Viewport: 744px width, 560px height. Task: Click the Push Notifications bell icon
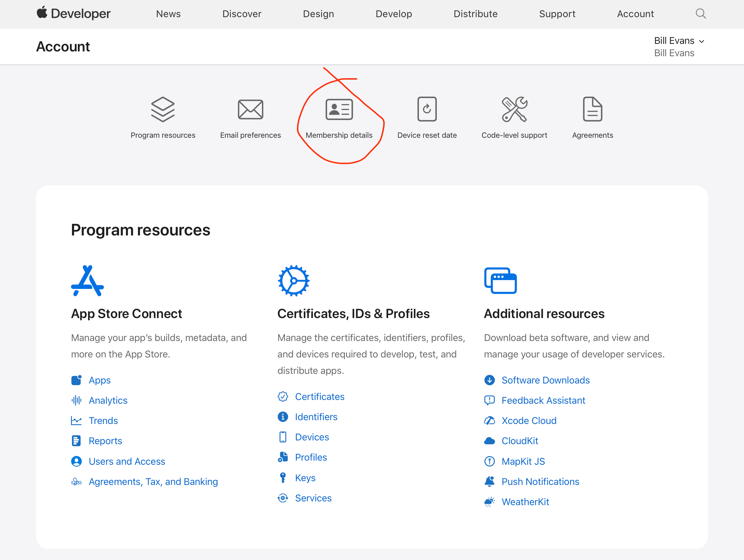pyautogui.click(x=490, y=482)
